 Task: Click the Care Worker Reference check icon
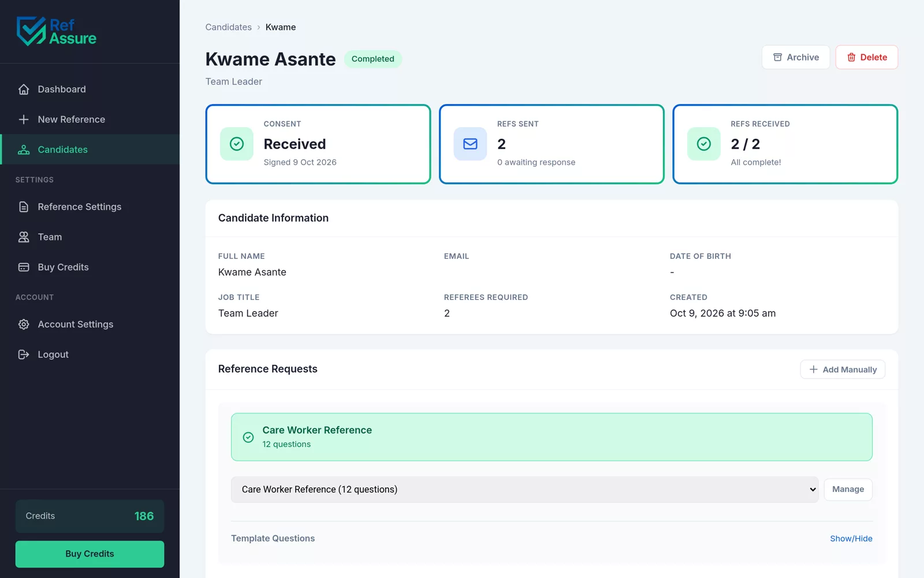coord(248,437)
